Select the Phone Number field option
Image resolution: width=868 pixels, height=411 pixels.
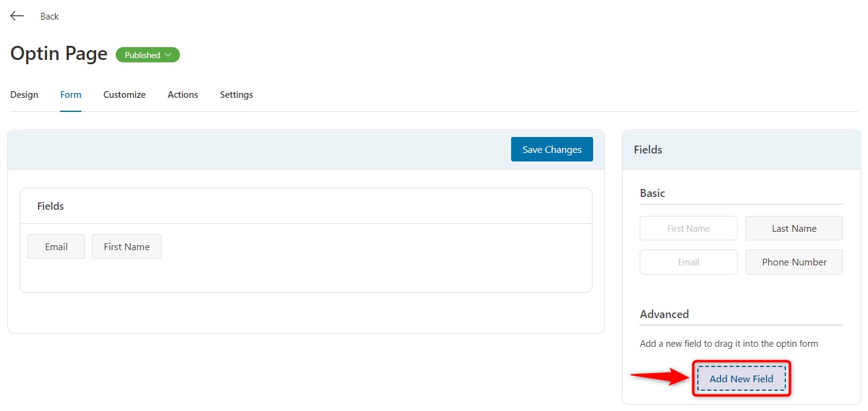[x=794, y=262]
